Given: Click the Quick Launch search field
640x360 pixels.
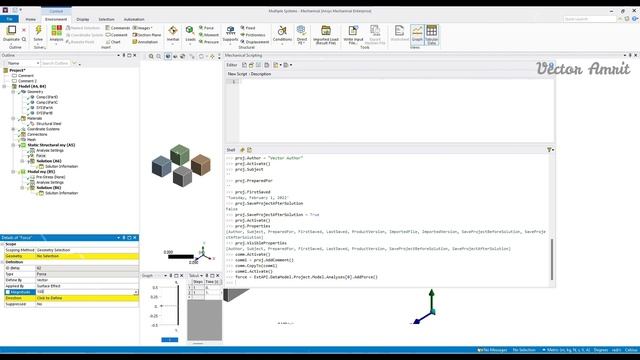Looking at the screenshot, I should (590, 19).
